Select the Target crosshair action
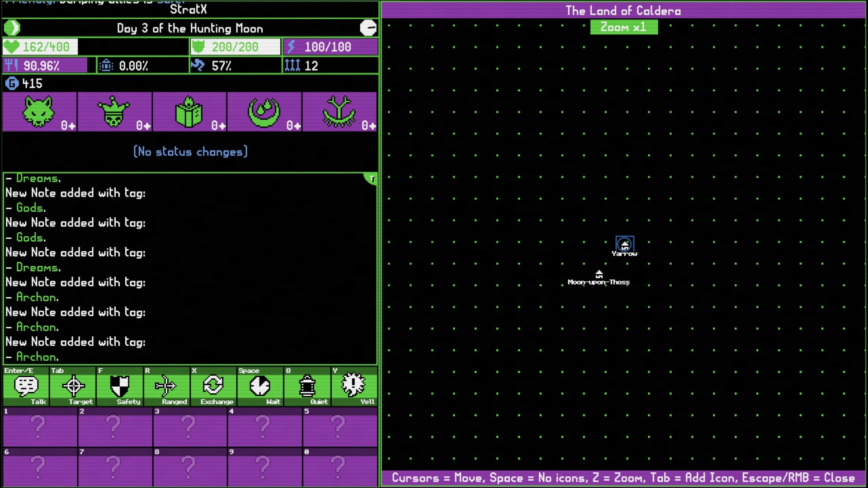Image resolution: width=868 pixels, height=488 pixels. click(x=73, y=386)
